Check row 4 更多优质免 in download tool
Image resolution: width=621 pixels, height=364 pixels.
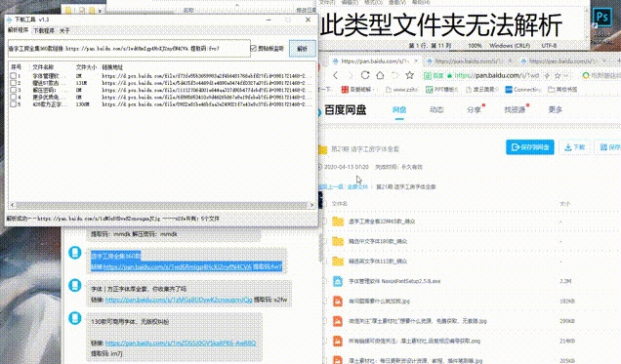pos(14,97)
